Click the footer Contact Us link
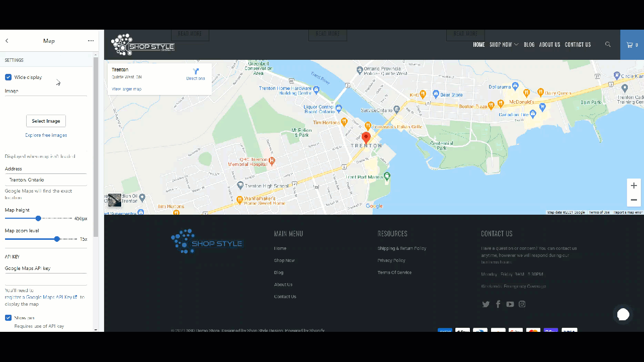The height and width of the screenshot is (362, 644). tap(285, 297)
